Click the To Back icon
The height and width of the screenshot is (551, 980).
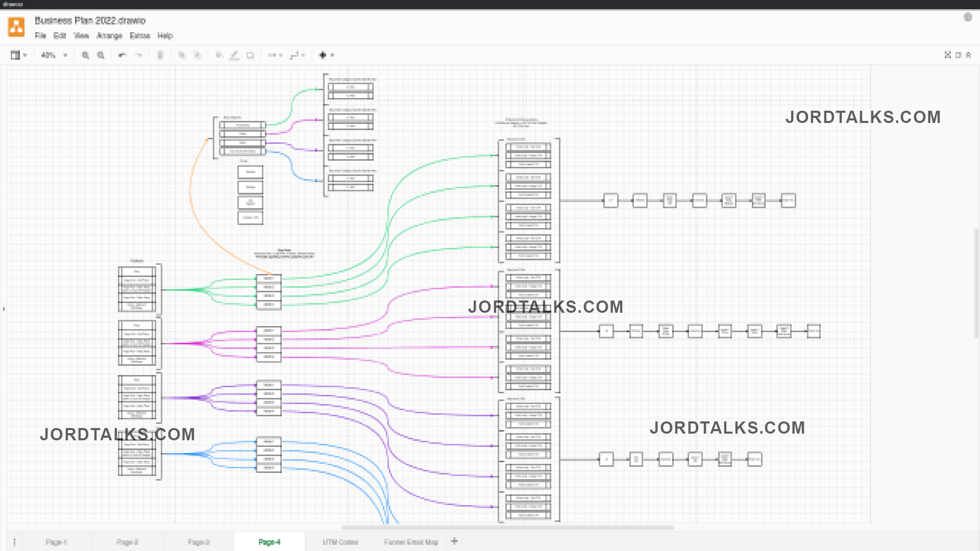pos(198,55)
